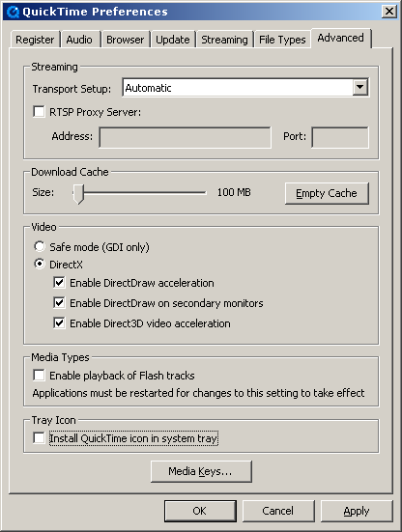Screen dimensions: 402x532
Task: Select the Automatic transport combo box
Action: pyautogui.click(x=245, y=88)
